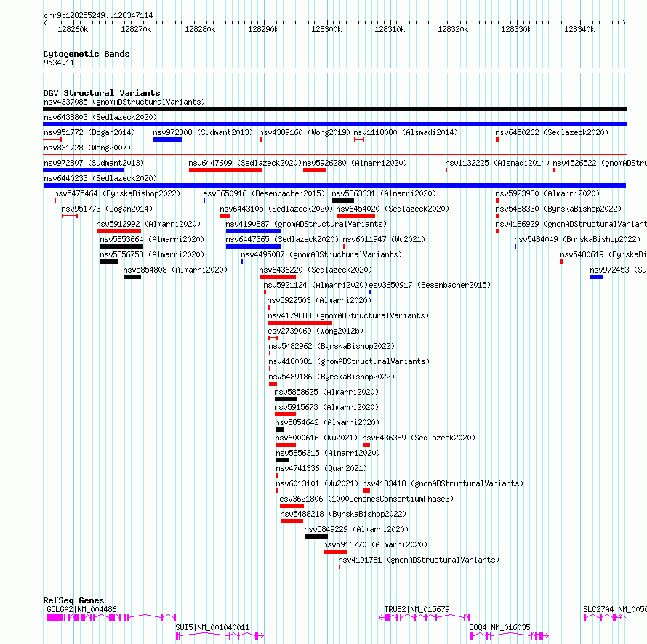Open the nsv5923980 Almarri2020 label
Screen dimensions: 647x644
click(x=547, y=193)
